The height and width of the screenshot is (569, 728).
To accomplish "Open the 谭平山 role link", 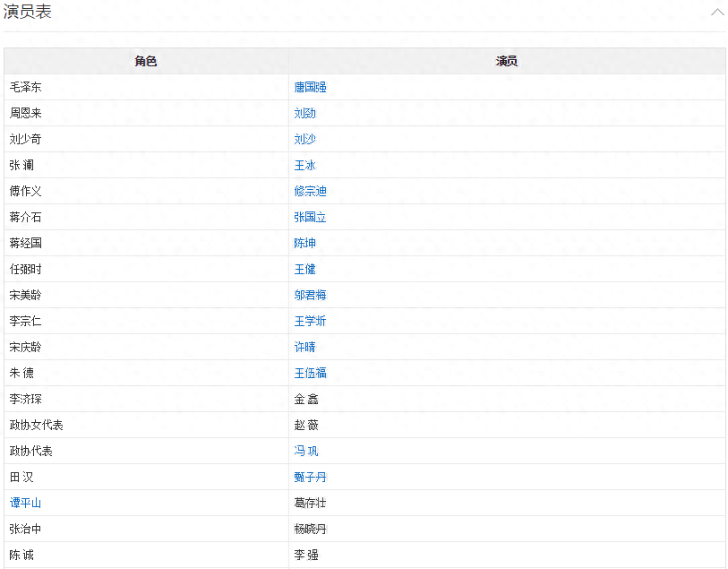I will coord(25,504).
